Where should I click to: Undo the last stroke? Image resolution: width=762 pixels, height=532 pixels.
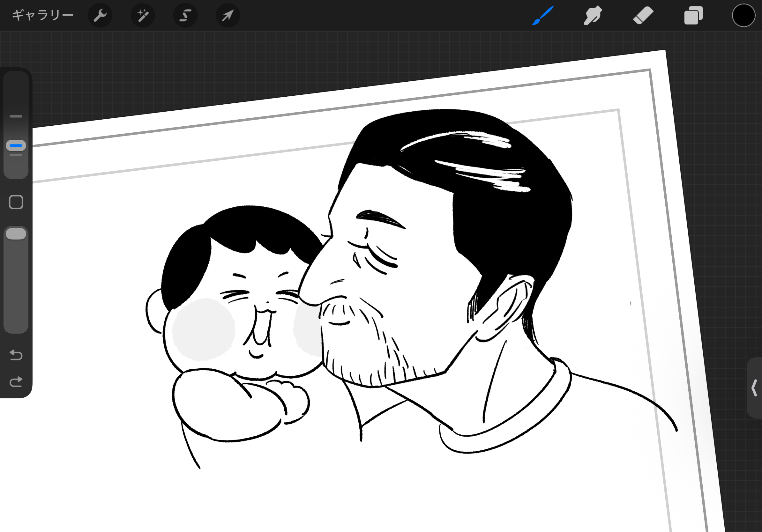click(x=16, y=355)
